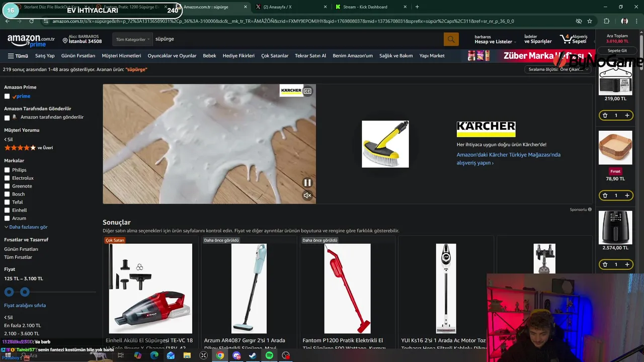Image resolution: width=644 pixels, height=362 pixels.
Task: Open Tüm Fırsatlar filter link
Action: point(18,257)
